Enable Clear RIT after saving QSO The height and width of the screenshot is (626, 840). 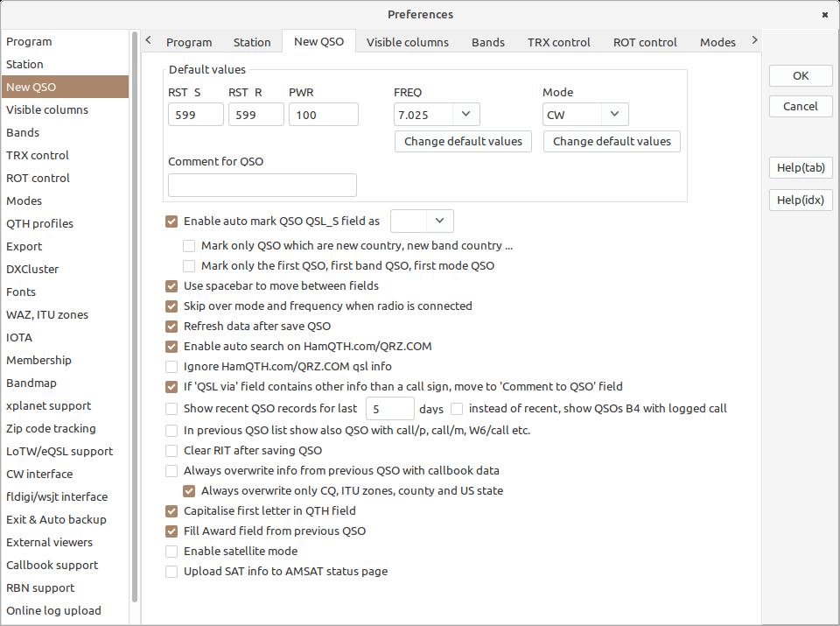[171, 451]
